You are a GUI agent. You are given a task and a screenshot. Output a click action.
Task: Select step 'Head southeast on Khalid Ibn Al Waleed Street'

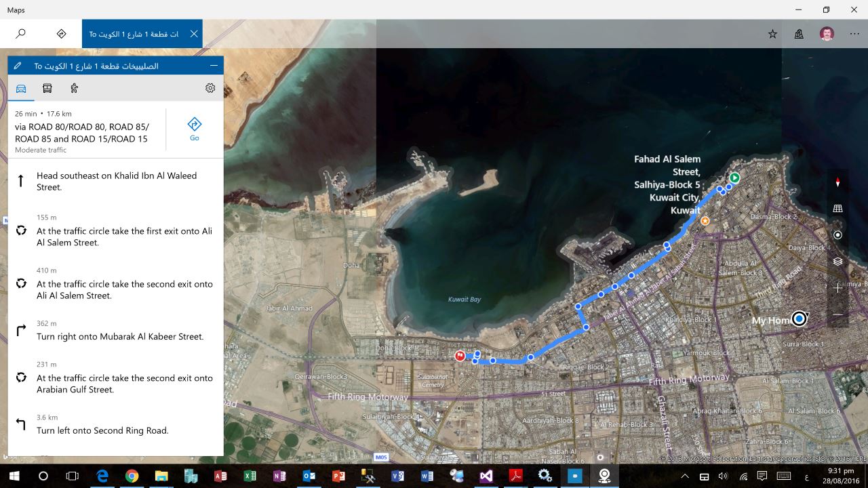click(115, 181)
